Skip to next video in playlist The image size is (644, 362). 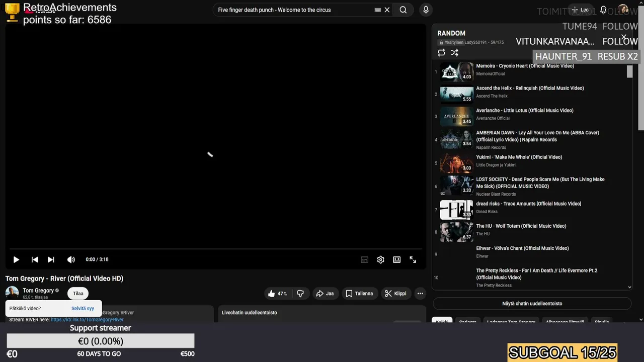(x=51, y=259)
